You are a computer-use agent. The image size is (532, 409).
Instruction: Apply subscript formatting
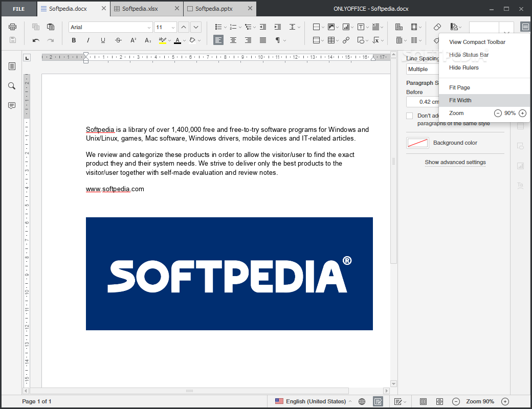pos(148,40)
